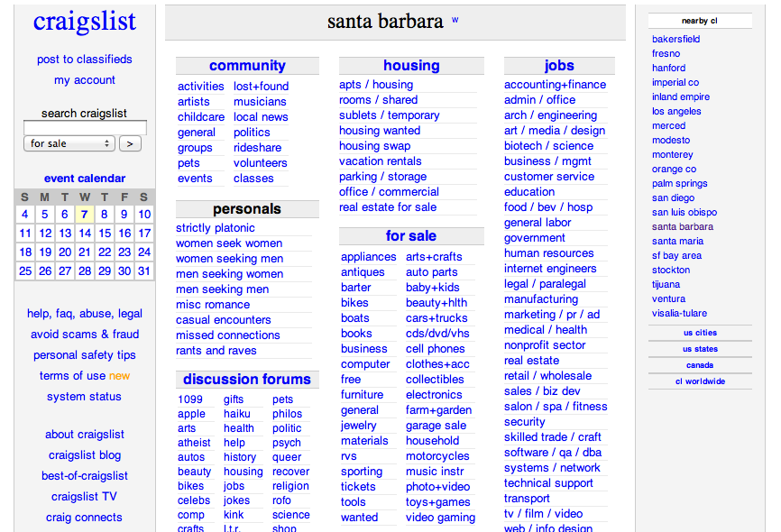Open 'strictly platonic' personals
781x532 pixels.
point(216,227)
